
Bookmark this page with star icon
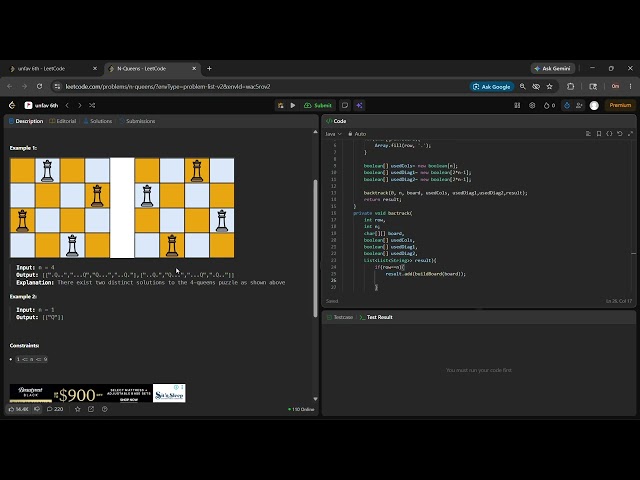549,87
